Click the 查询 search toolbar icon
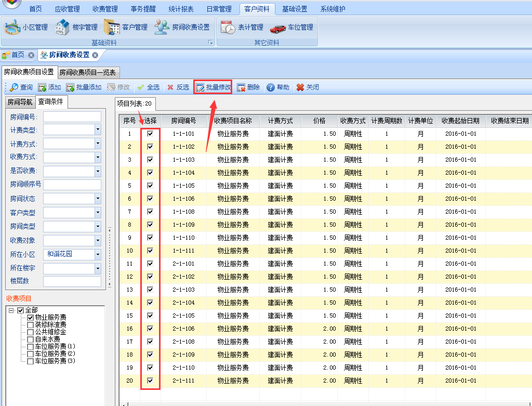 14,87
